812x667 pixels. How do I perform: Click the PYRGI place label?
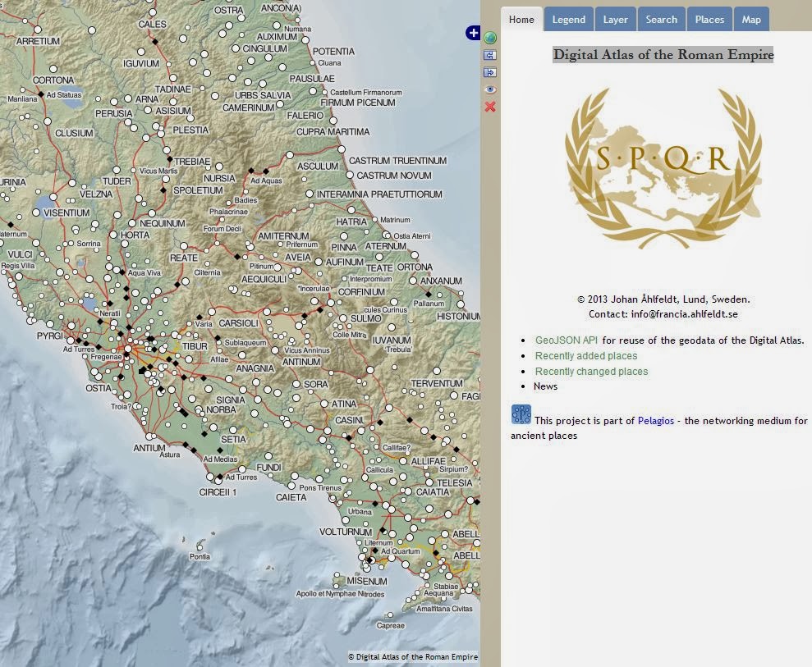[x=50, y=336]
